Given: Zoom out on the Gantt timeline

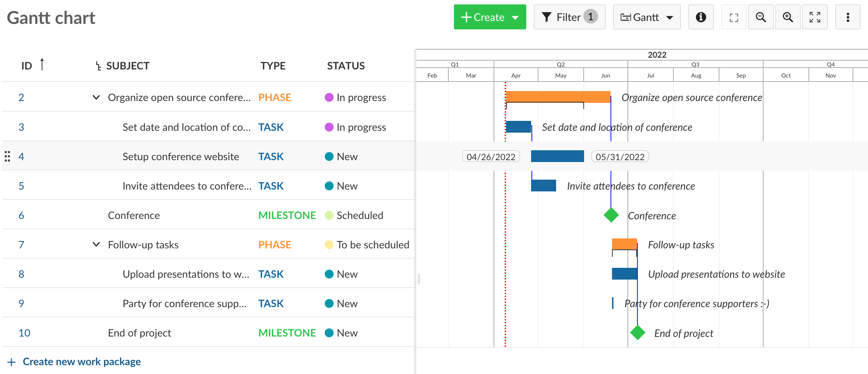Looking at the screenshot, I should [761, 17].
